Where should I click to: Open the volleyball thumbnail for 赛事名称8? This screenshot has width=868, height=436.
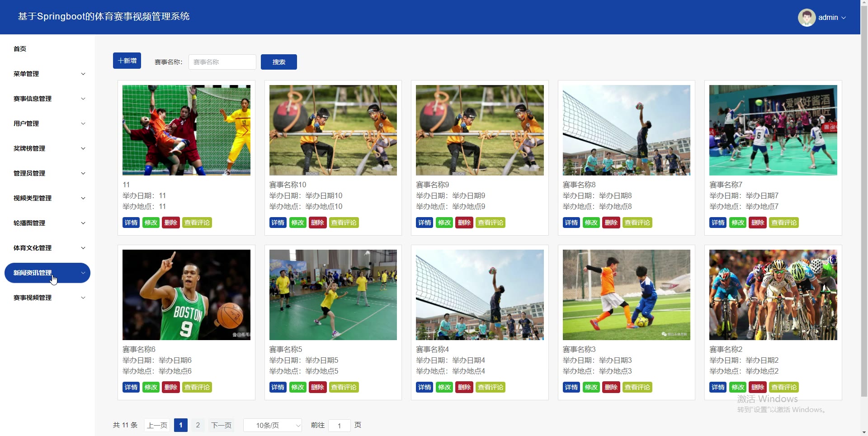[627, 130]
